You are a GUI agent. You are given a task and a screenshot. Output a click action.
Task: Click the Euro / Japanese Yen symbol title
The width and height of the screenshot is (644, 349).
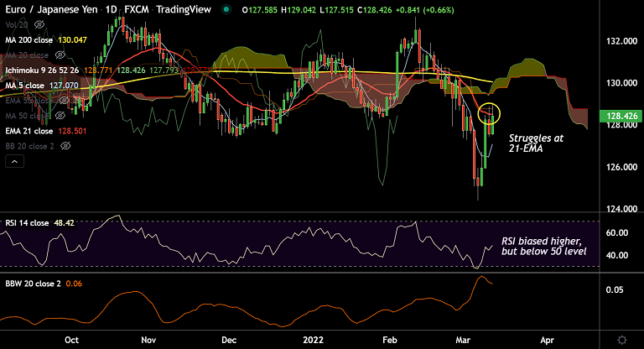click(x=51, y=9)
